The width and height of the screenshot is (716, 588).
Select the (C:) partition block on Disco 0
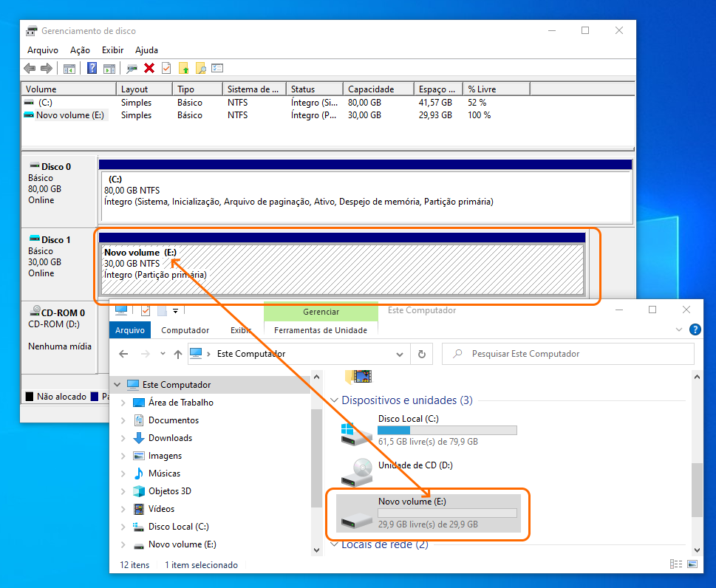(365, 196)
